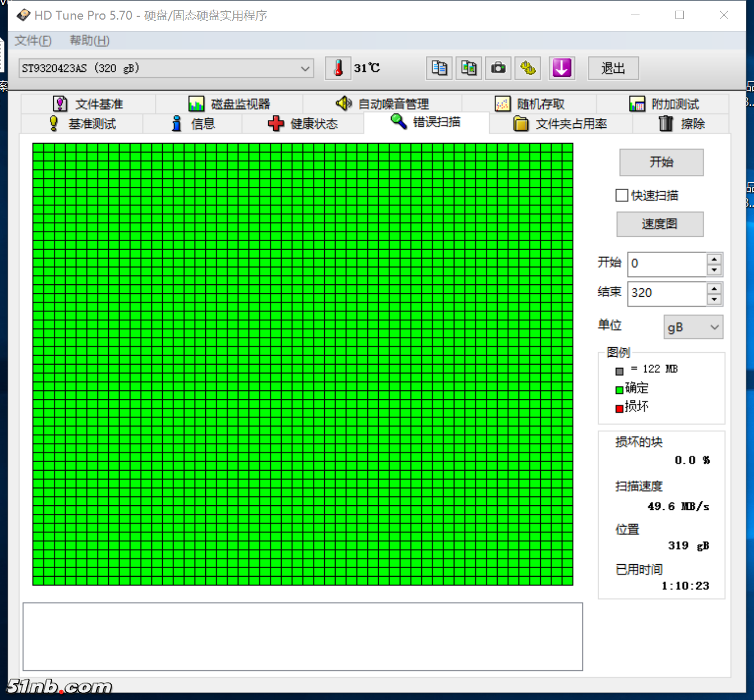Click the camera save screenshot icon

(x=498, y=68)
